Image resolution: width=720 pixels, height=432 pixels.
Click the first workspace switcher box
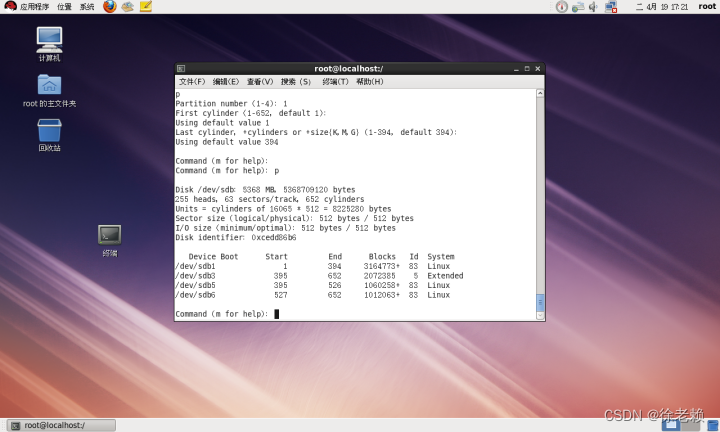[670, 426]
